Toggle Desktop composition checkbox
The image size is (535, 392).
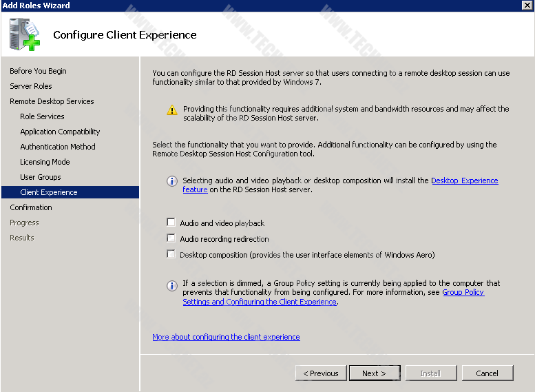(171, 254)
